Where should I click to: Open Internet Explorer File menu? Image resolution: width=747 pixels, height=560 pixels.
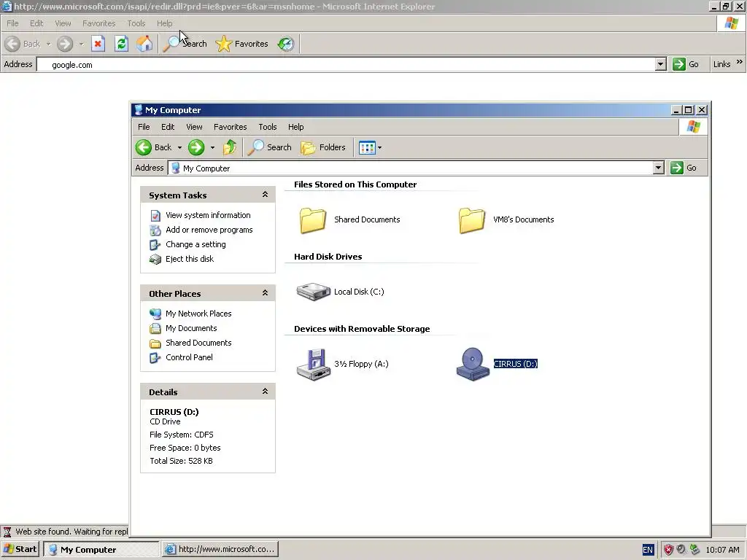click(x=12, y=23)
